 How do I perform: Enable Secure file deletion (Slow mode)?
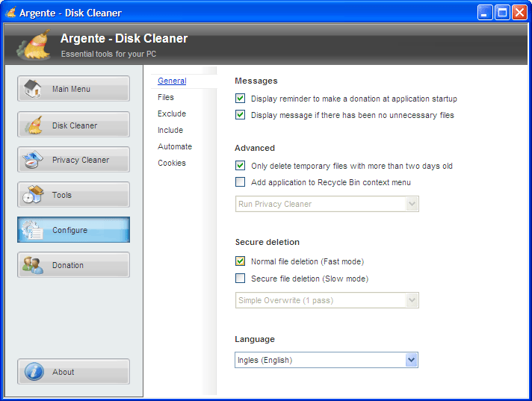[x=240, y=279]
